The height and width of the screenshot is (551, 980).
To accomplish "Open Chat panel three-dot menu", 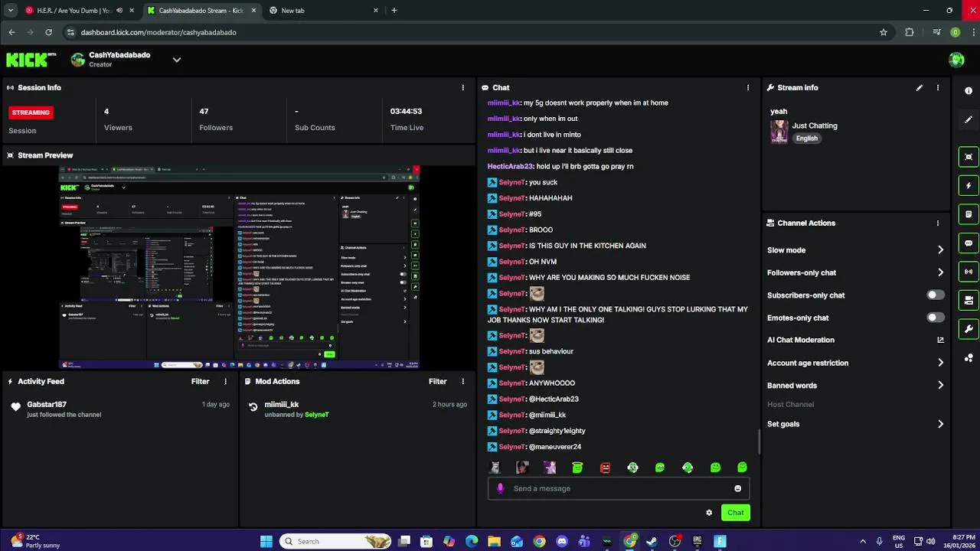I will click(748, 88).
